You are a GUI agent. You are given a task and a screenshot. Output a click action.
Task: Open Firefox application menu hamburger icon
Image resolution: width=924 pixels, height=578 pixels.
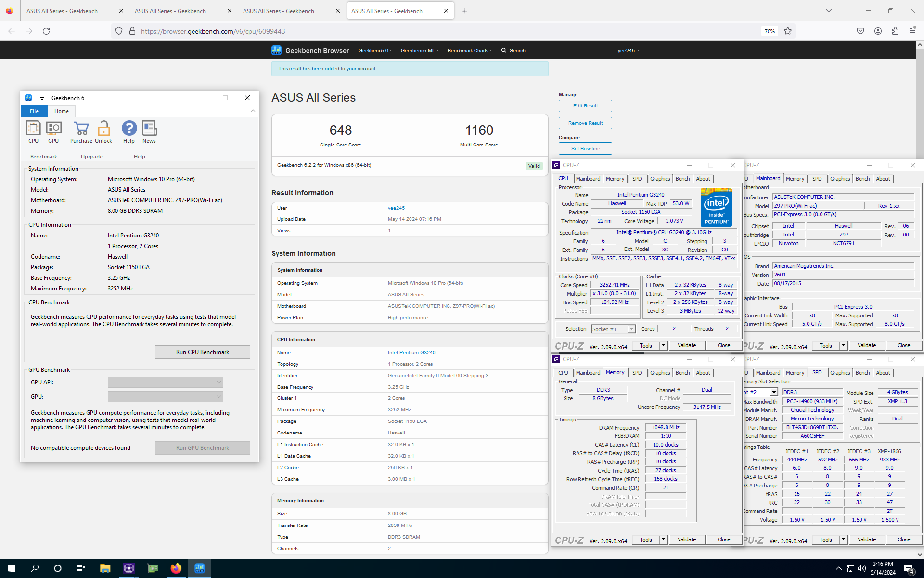(x=912, y=31)
